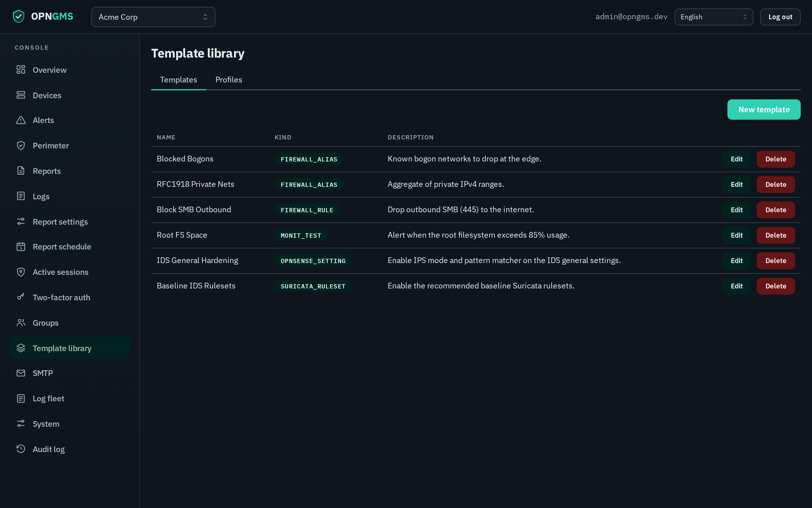Edit the IDS General Hardening template
This screenshot has height=508, width=812.
[736, 260]
